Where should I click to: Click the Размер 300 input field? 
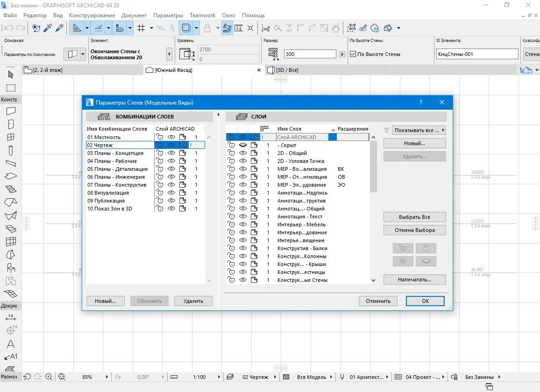point(310,54)
